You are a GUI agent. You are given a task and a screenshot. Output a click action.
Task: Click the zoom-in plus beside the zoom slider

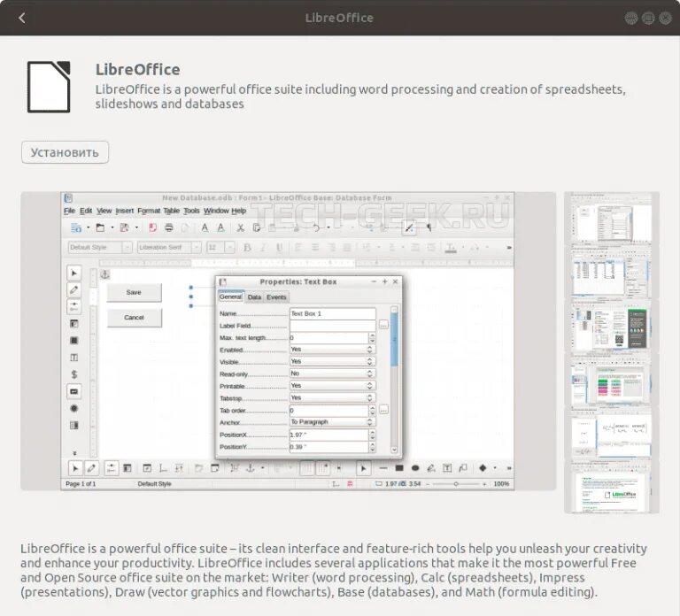pos(484,484)
